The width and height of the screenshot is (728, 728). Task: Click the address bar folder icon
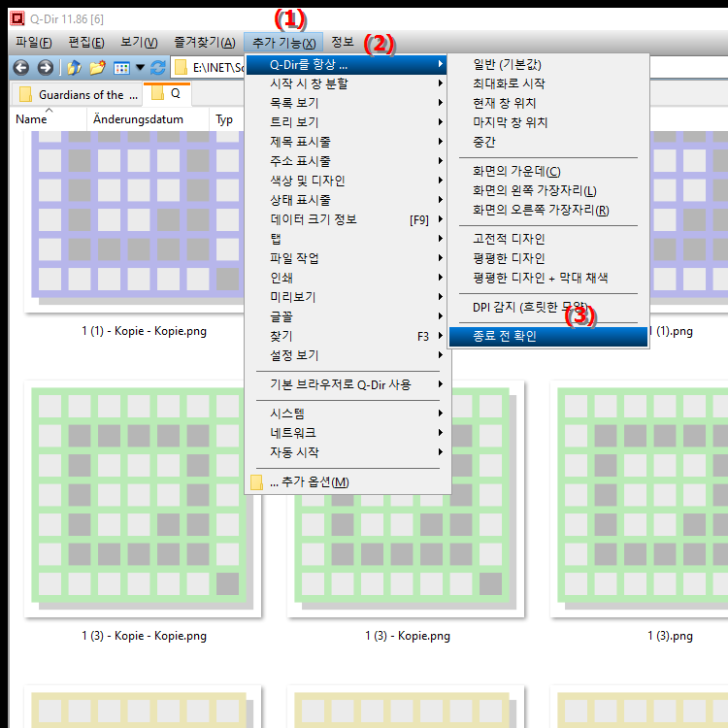pos(181,68)
